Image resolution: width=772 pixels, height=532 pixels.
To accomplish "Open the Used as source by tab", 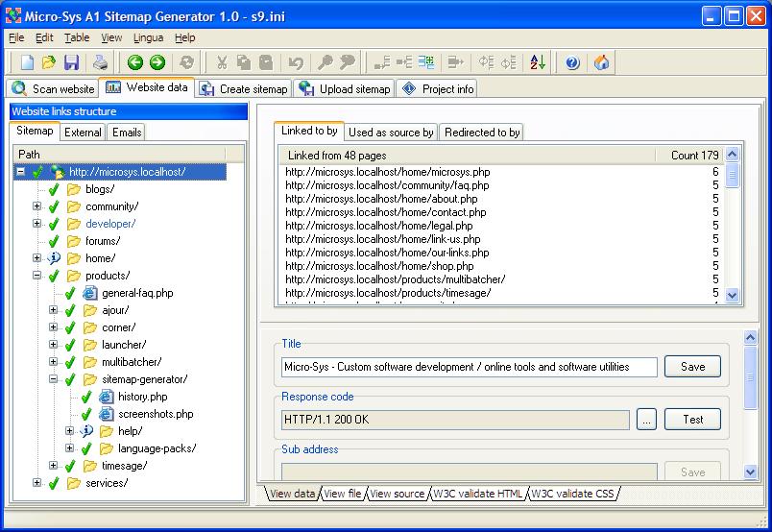I will click(x=391, y=132).
